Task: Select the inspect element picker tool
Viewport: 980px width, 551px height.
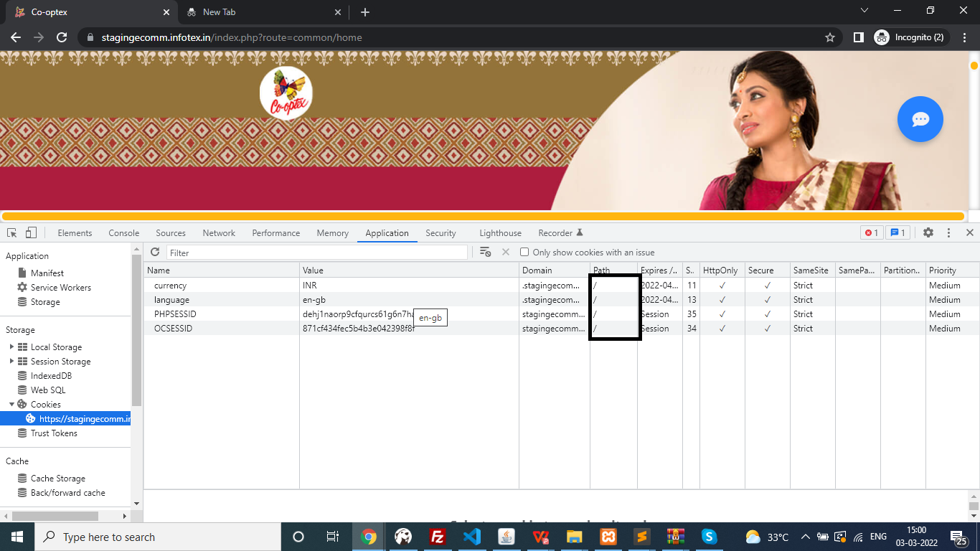Action: point(11,232)
